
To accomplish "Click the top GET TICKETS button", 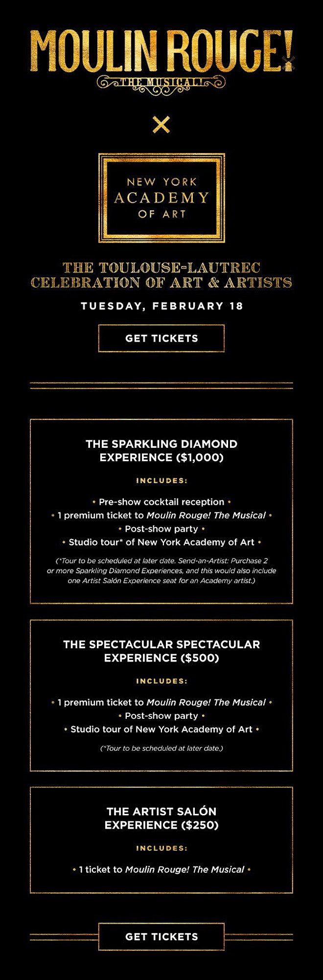I will point(161,338).
